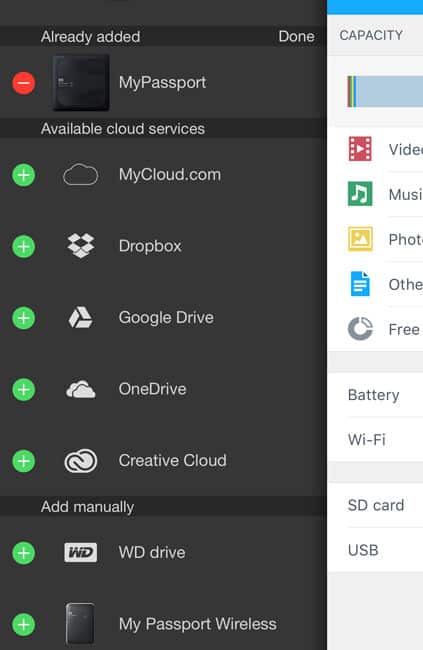Click the Google Drive logo icon
423x650 pixels.
click(80, 318)
